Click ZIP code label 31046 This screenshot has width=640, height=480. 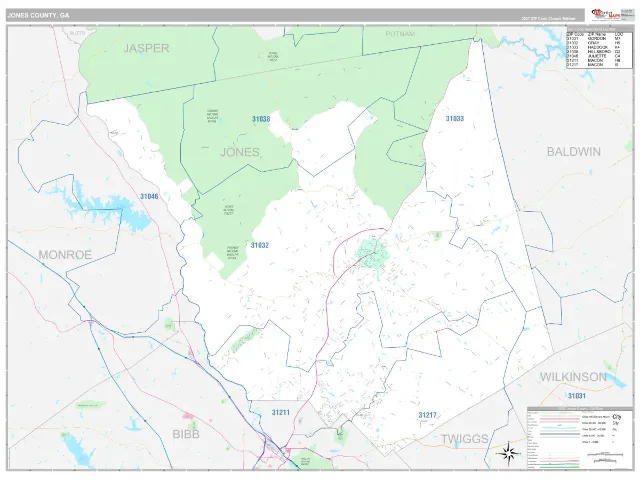tap(149, 197)
